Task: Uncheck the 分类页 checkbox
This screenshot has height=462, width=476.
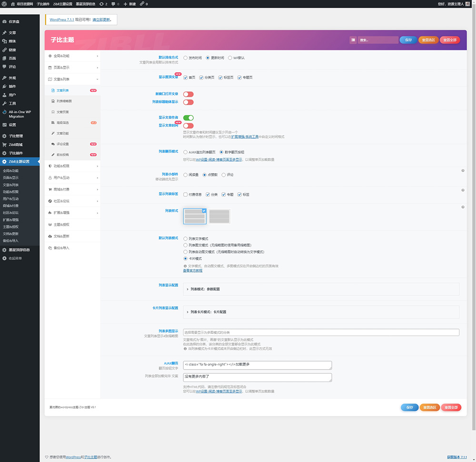Action: click(201, 78)
